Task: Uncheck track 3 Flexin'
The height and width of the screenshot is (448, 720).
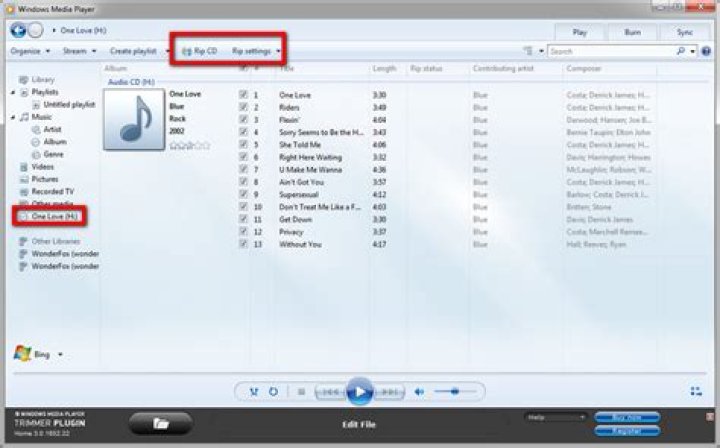Action: point(243,119)
